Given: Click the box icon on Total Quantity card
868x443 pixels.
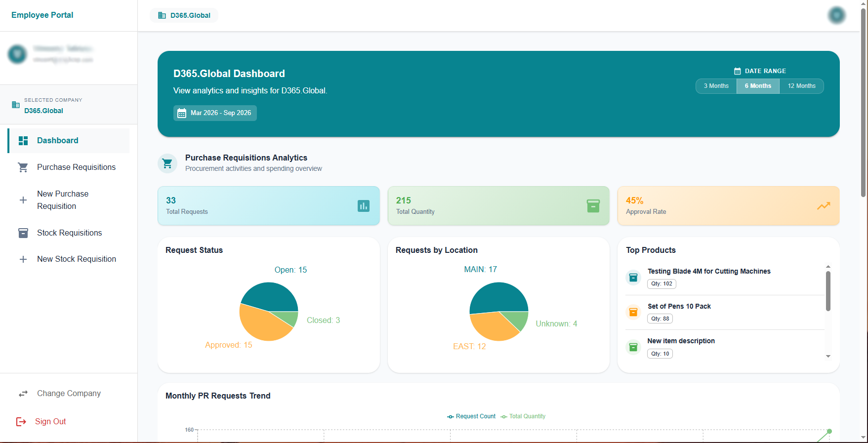Looking at the screenshot, I should coord(593,206).
